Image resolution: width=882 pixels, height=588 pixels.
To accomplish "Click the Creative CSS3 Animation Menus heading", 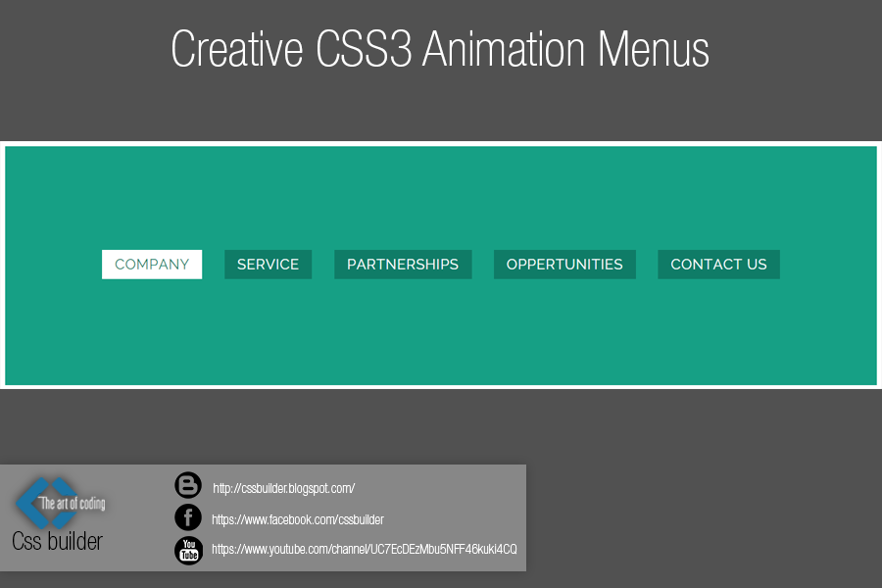I will [440, 49].
